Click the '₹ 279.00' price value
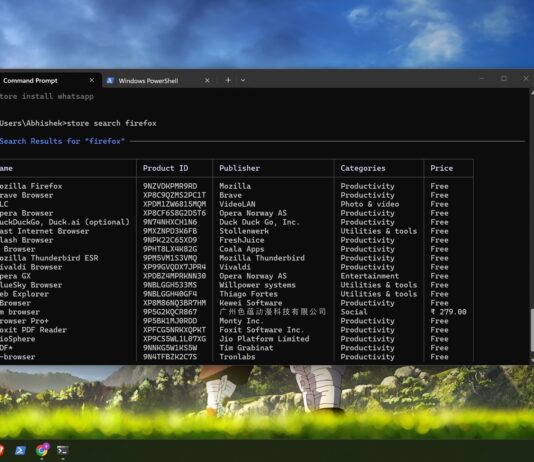Viewport: 534px width, 462px height. pos(449,312)
